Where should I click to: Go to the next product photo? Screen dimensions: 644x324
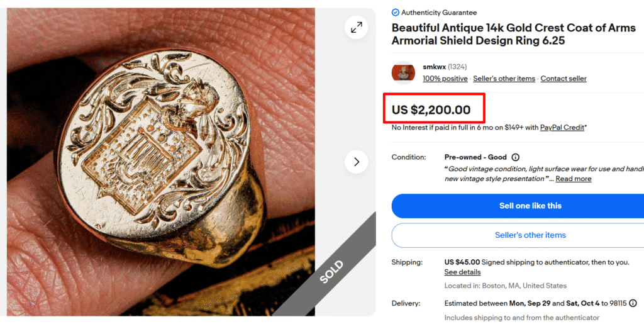(x=357, y=162)
